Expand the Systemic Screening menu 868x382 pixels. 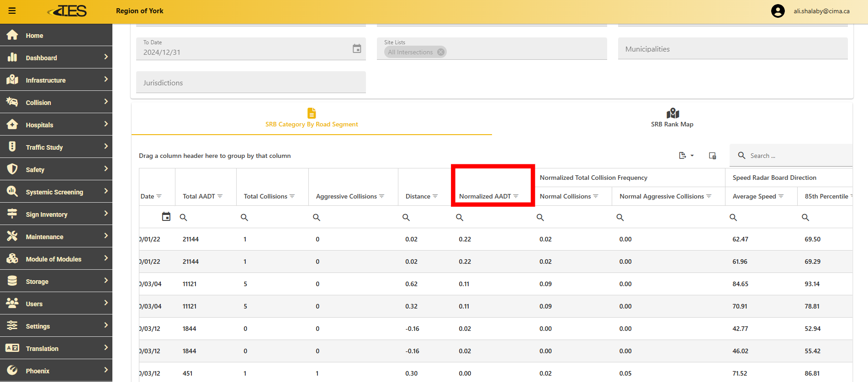click(56, 192)
